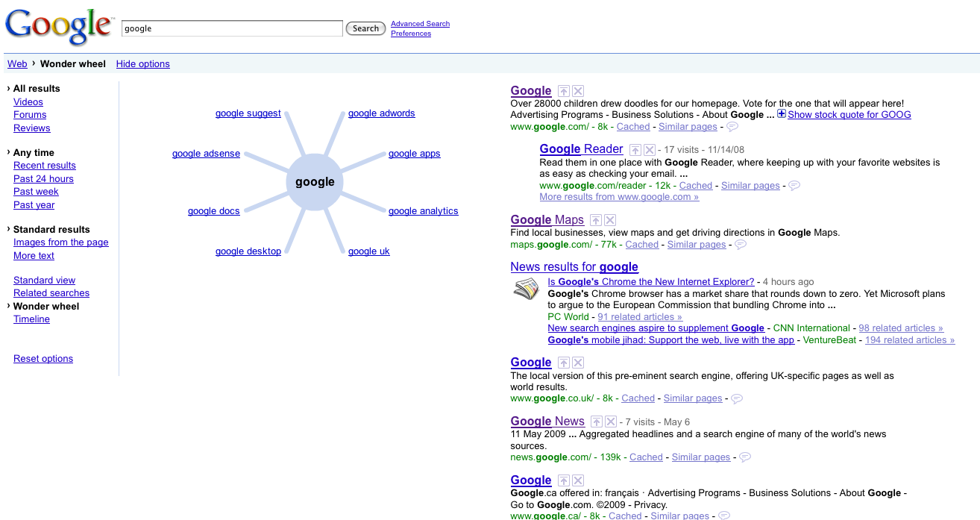Viewport: 980px width, 520px height.
Task: Select the google adwords wheel node
Action: [x=382, y=113]
